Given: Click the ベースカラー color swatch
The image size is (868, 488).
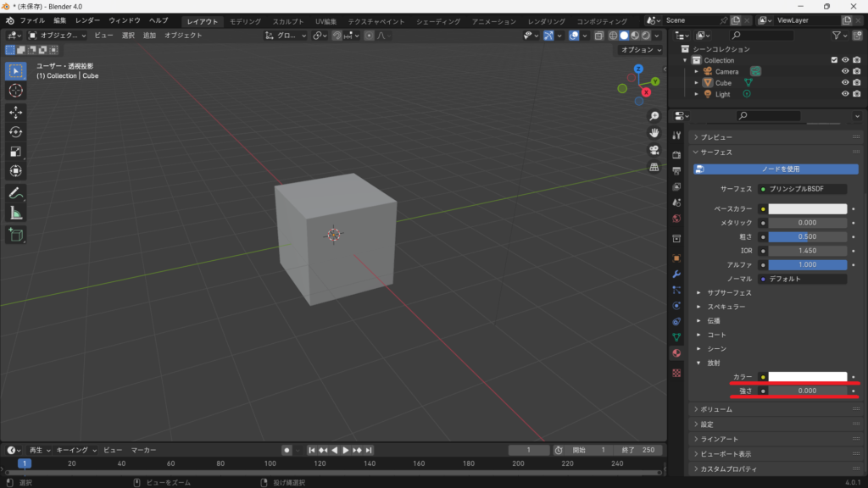Looking at the screenshot, I should pos(807,209).
